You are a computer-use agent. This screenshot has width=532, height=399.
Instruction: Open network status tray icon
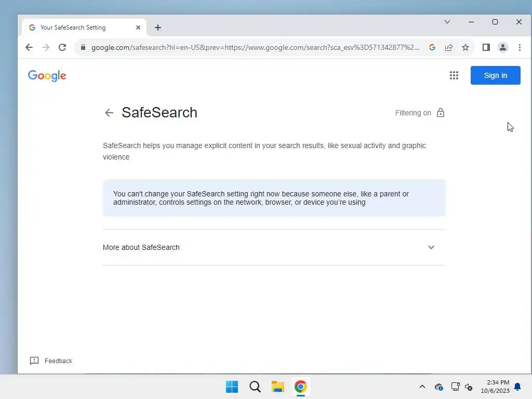455,387
